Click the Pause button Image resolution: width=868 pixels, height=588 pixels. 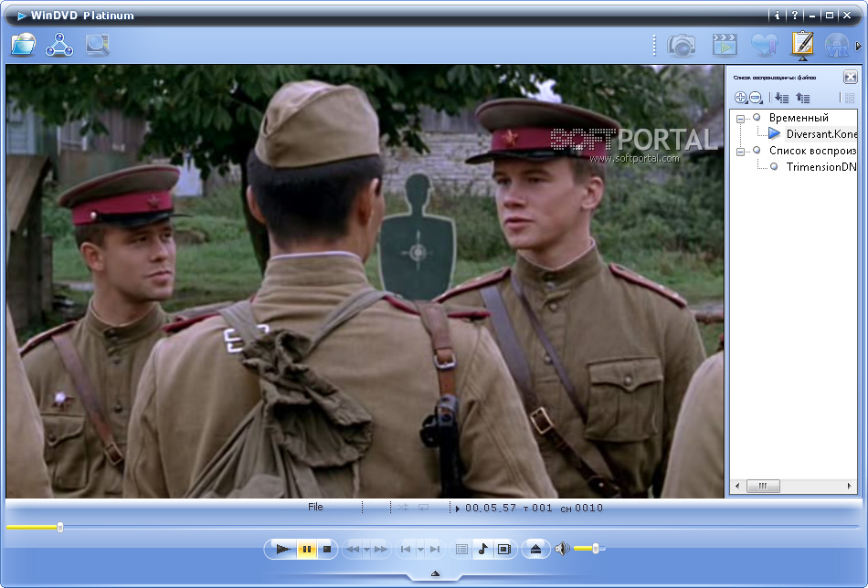pyautogui.click(x=307, y=549)
